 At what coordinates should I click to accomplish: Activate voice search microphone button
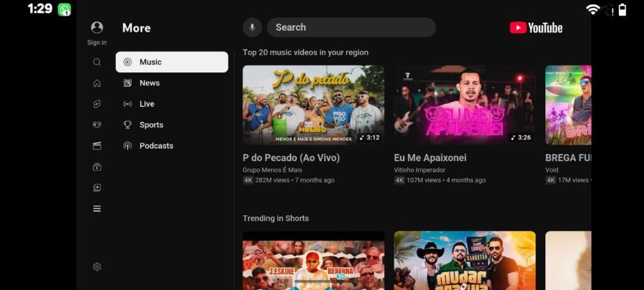point(252,28)
